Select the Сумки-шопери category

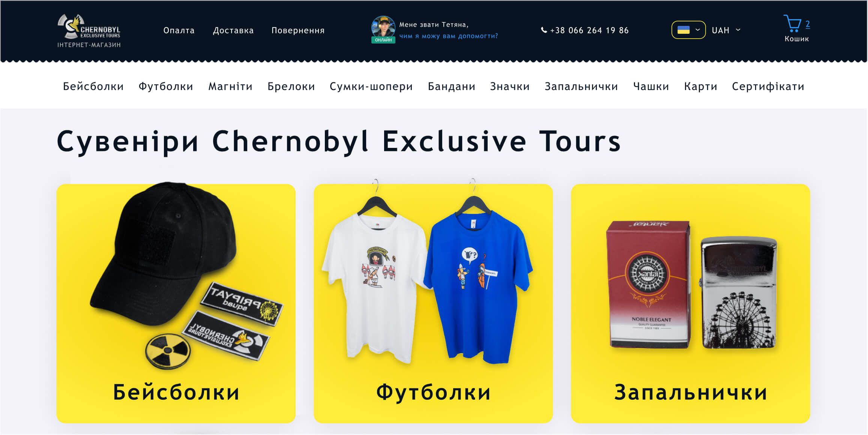point(371,86)
